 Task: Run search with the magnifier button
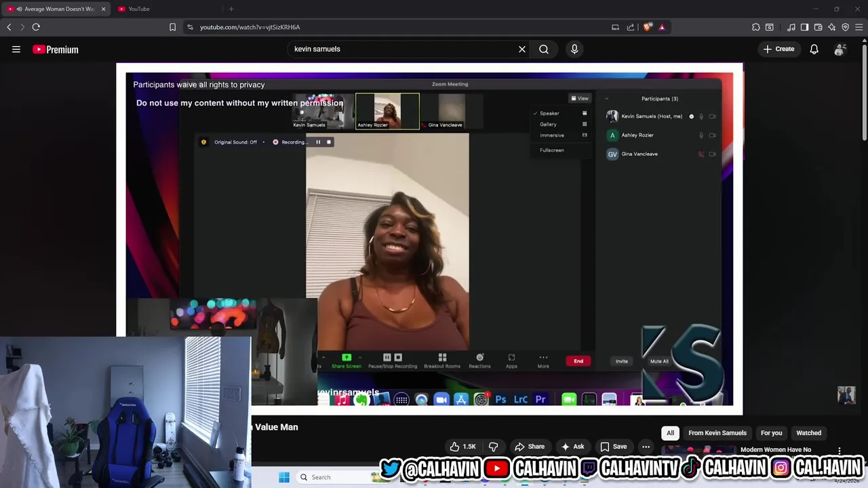544,49
